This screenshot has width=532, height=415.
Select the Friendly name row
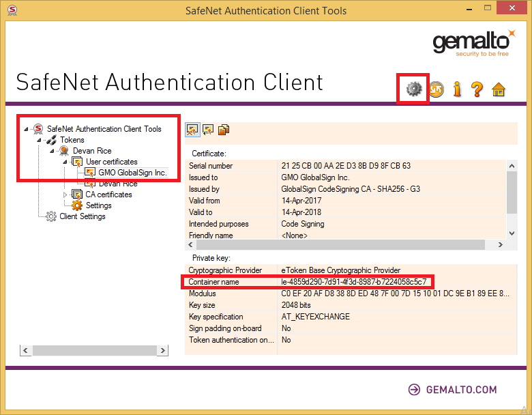tap(345, 235)
